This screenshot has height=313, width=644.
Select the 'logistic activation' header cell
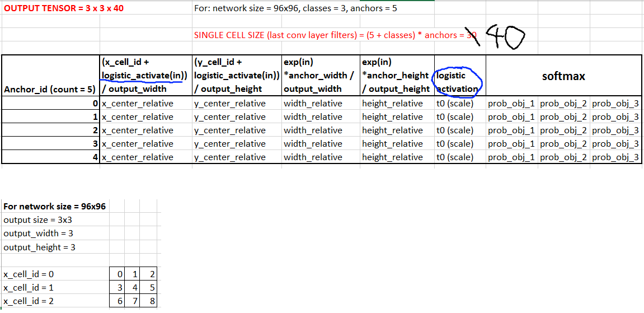point(460,76)
